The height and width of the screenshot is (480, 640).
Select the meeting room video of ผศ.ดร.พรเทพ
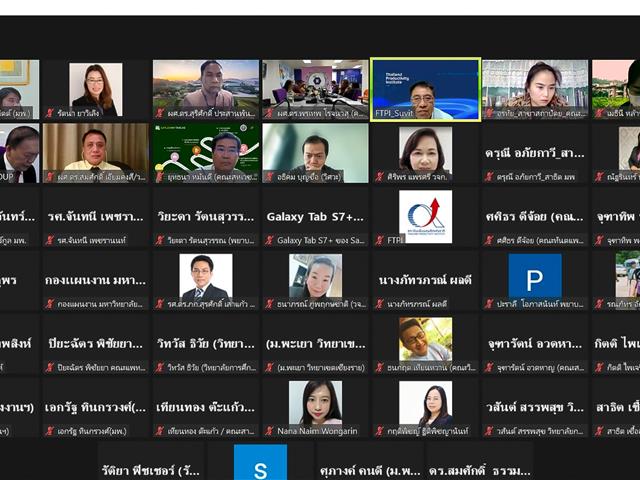pyautogui.click(x=315, y=89)
